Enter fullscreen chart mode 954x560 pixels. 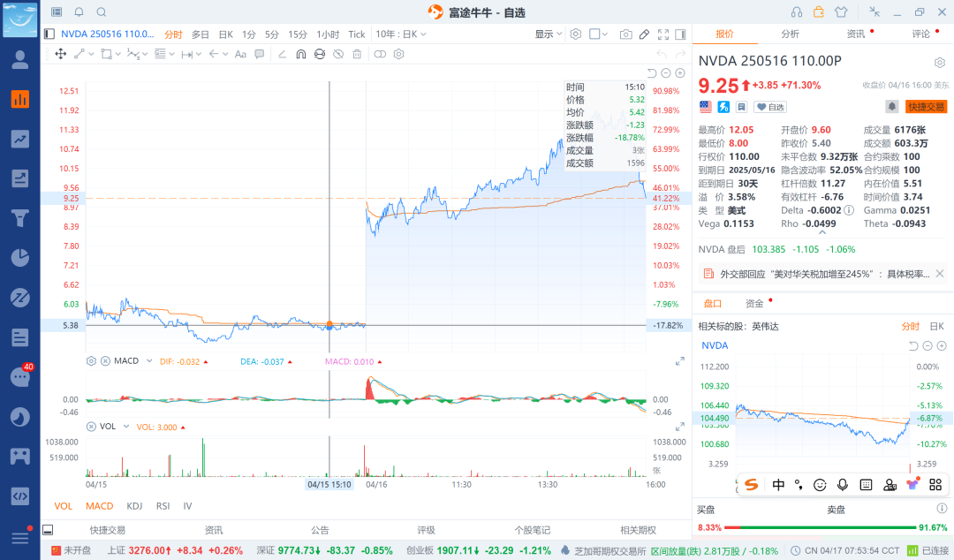tap(663, 34)
